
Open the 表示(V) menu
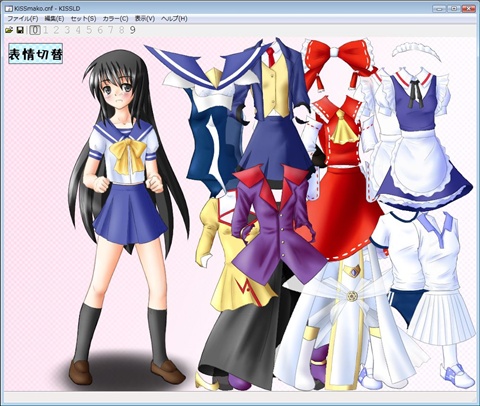click(x=145, y=19)
